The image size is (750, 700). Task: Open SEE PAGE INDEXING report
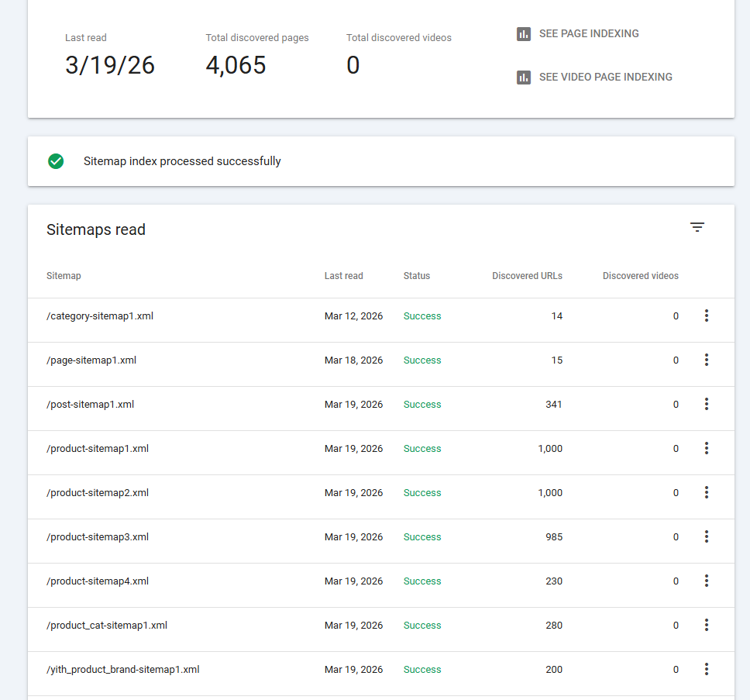(x=589, y=34)
